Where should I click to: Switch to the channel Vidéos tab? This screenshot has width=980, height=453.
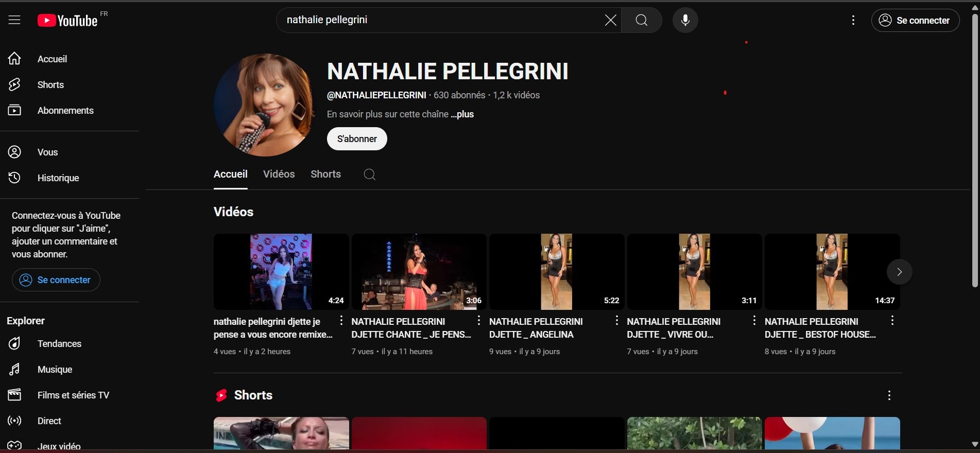[279, 174]
